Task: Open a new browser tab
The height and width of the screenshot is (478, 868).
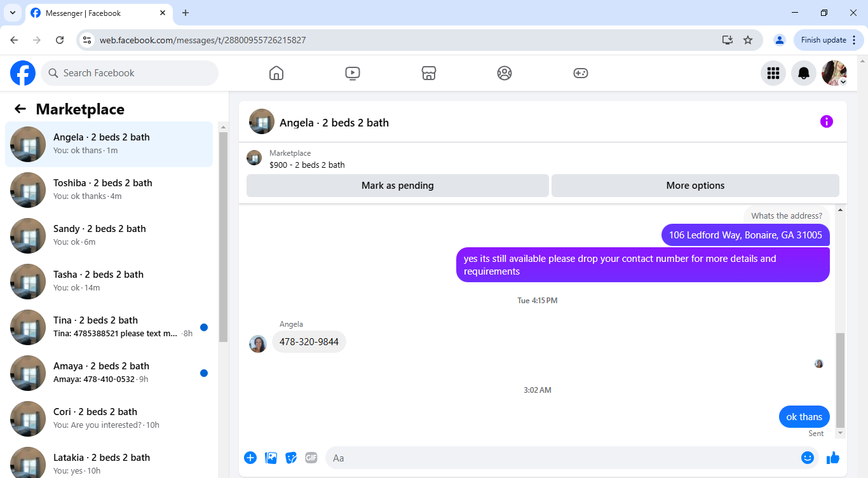Action: 186,13
